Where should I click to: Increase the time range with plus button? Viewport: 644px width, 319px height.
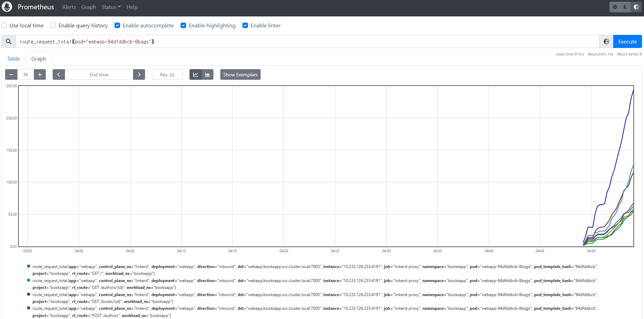coord(40,75)
